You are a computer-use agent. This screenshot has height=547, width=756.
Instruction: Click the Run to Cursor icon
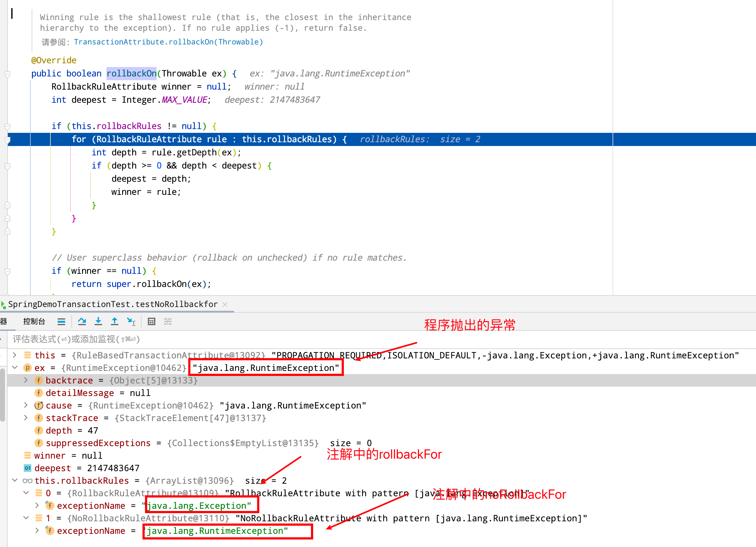[131, 321]
